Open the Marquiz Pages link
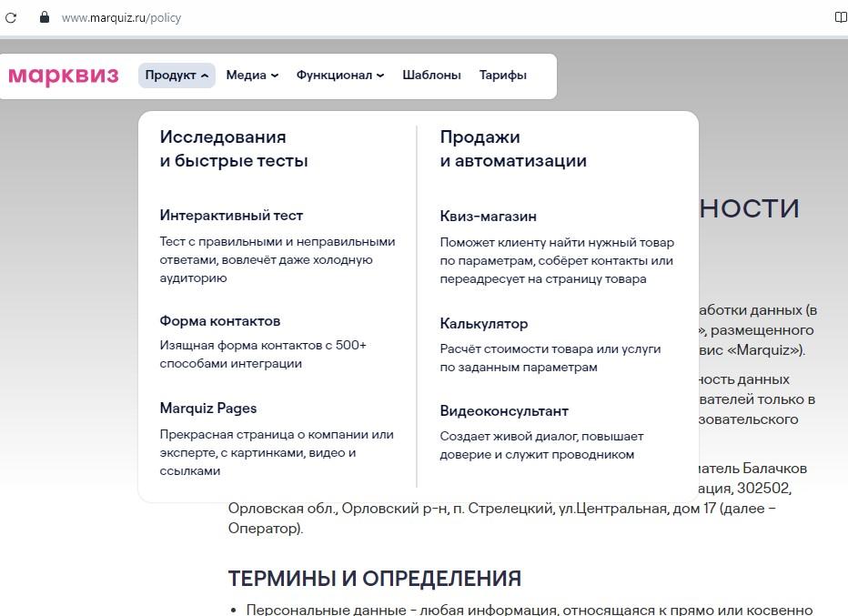 coord(207,409)
